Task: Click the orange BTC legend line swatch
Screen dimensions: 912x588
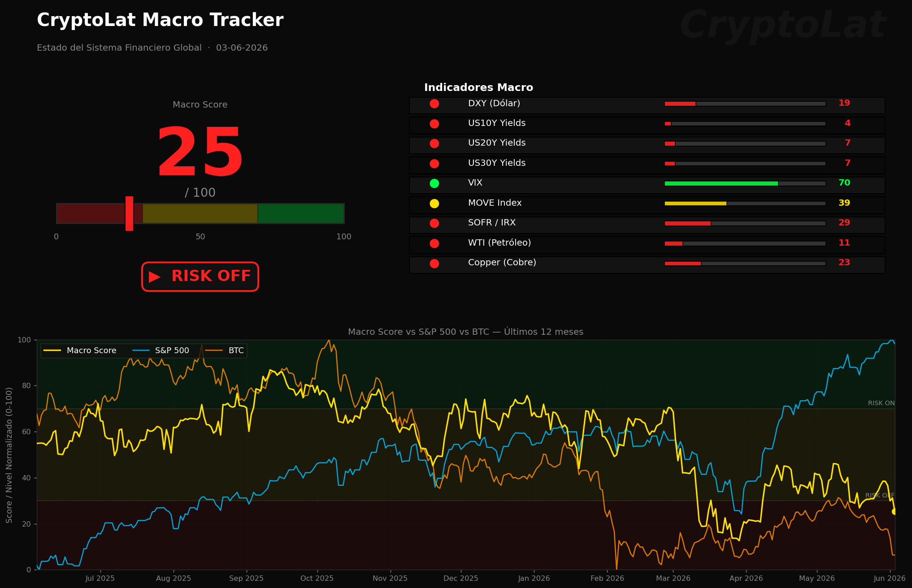Action: tap(214, 350)
